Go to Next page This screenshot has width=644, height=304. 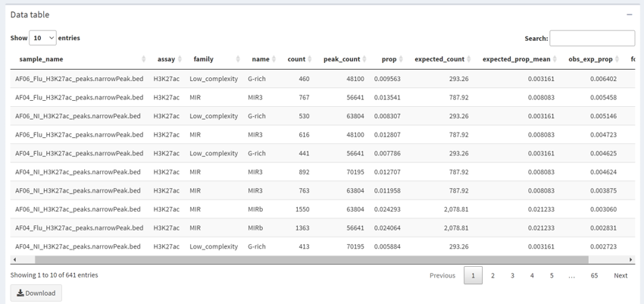point(621,276)
